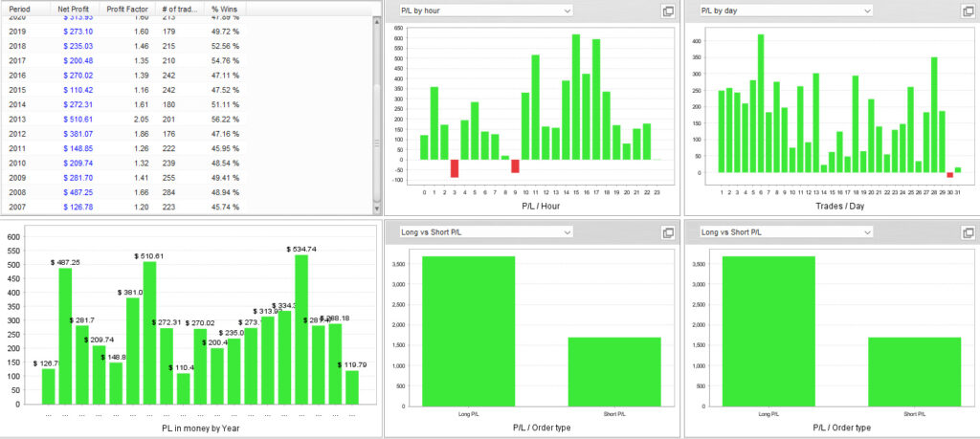Click the % Wins column header
Image resolution: width=980 pixels, height=439 pixels.
[x=224, y=8]
